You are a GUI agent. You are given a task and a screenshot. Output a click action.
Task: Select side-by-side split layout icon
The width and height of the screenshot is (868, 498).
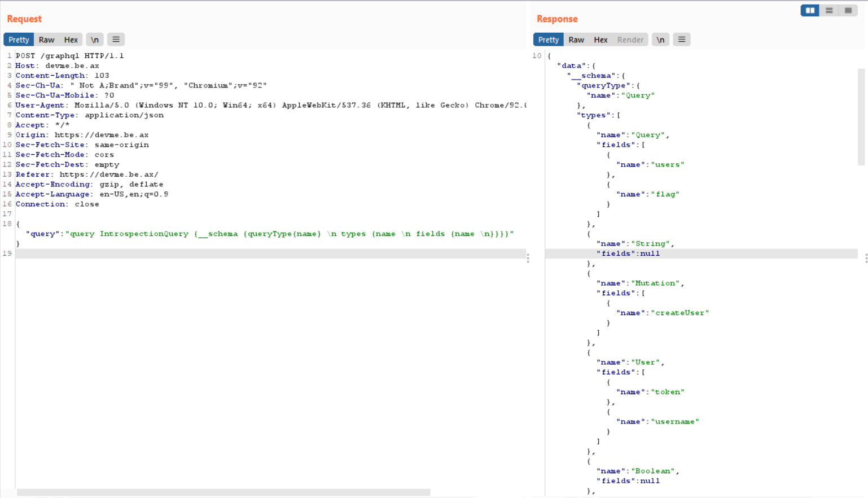click(x=809, y=10)
